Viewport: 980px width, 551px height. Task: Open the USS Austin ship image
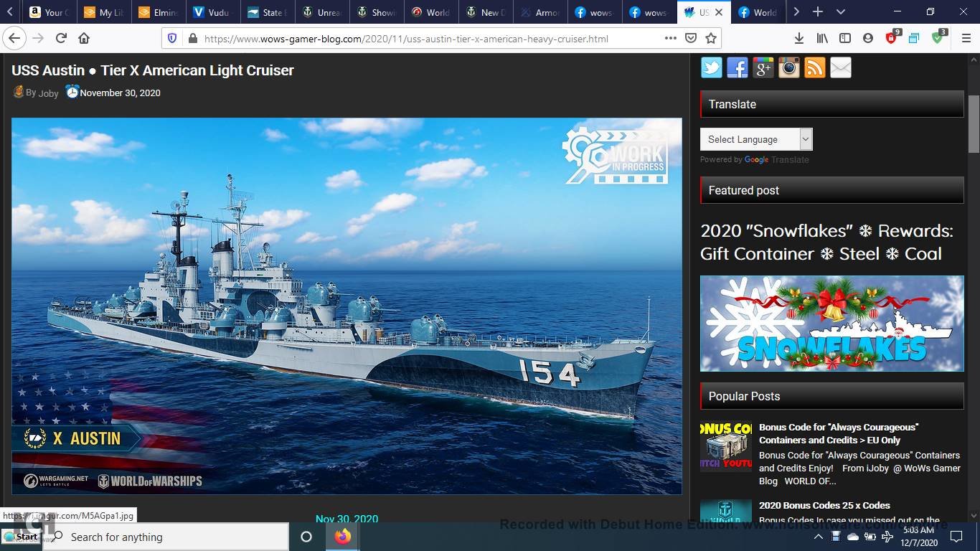pos(347,306)
